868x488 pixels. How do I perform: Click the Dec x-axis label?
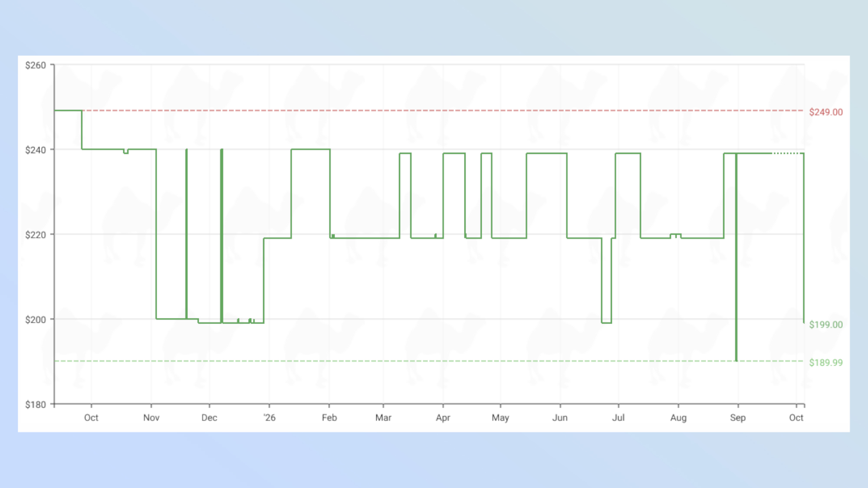point(209,417)
